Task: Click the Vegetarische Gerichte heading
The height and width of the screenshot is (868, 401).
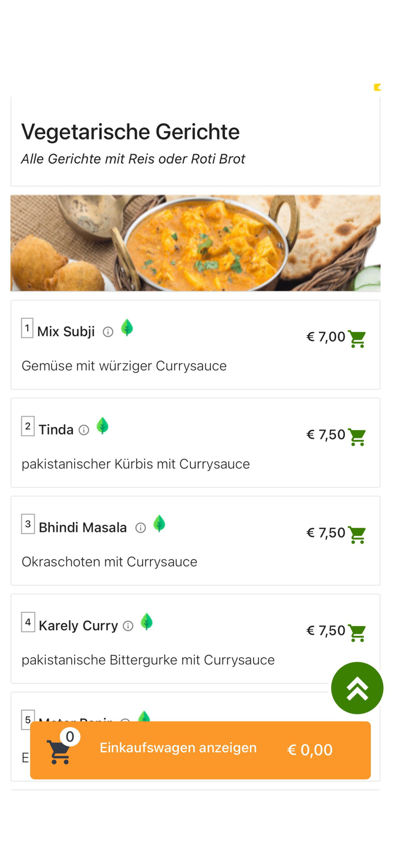Action: click(130, 132)
